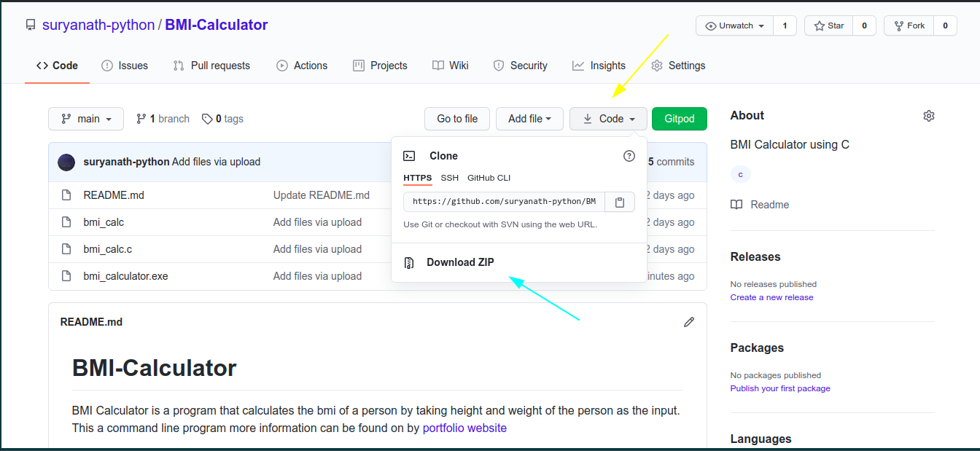Screen dimensions: 980x451
Task: Select the SSH clone tab
Action: (449, 178)
